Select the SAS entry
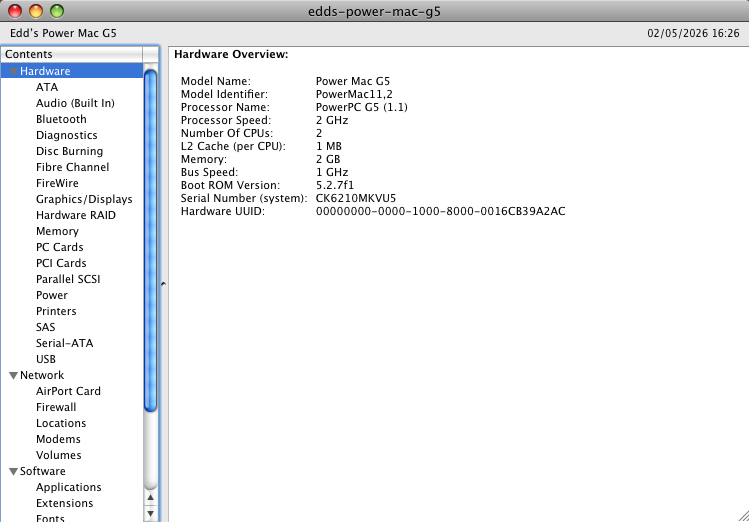Screen dimensions: 749x522 coord(45,327)
